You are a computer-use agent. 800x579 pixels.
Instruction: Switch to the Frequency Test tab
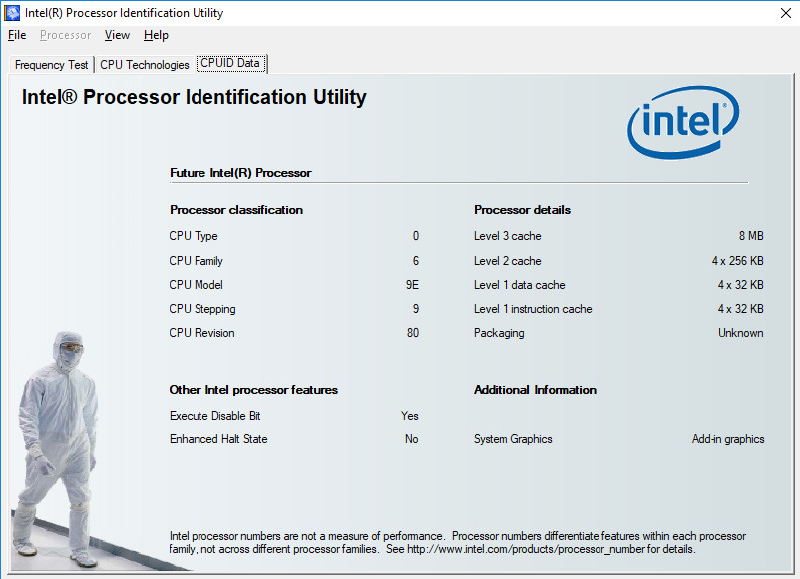(x=52, y=65)
